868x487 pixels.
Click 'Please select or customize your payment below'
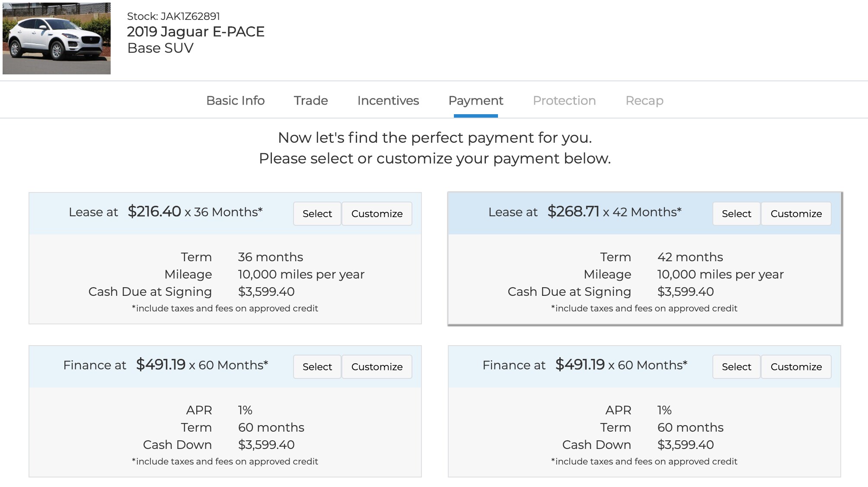(435, 158)
